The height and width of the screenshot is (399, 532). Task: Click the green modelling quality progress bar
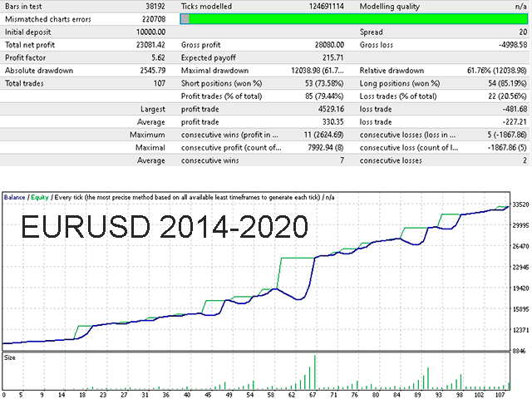click(x=353, y=19)
